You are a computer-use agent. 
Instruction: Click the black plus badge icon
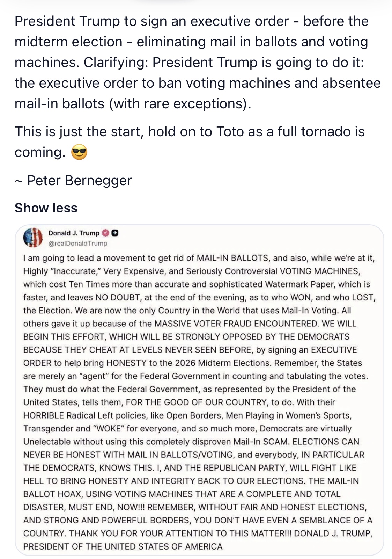click(x=115, y=233)
